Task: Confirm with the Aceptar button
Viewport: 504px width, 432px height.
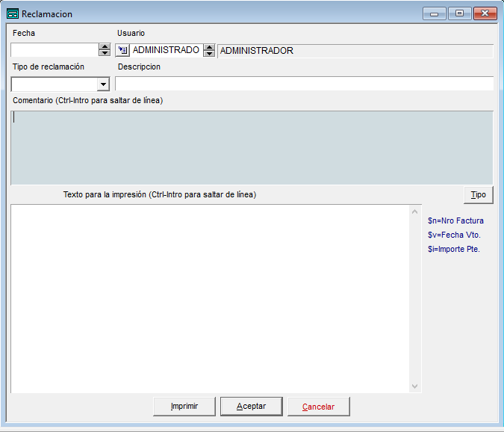Action: tap(252, 407)
